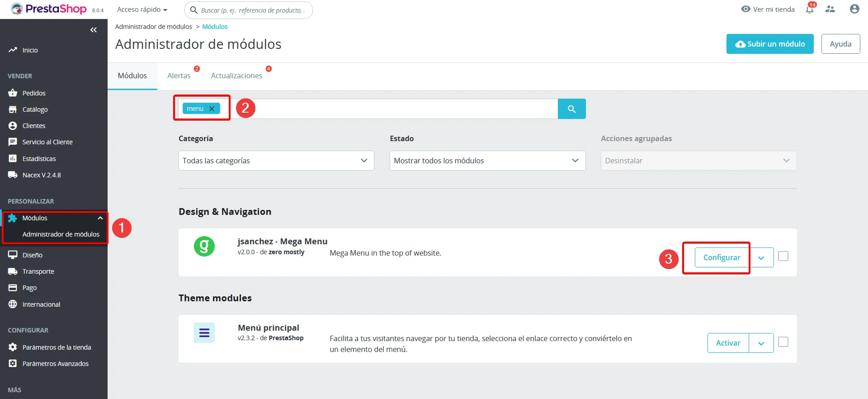Screen dimensions: 868x399
Task: Open the Acceso rápido dropdown
Action: 142,9
